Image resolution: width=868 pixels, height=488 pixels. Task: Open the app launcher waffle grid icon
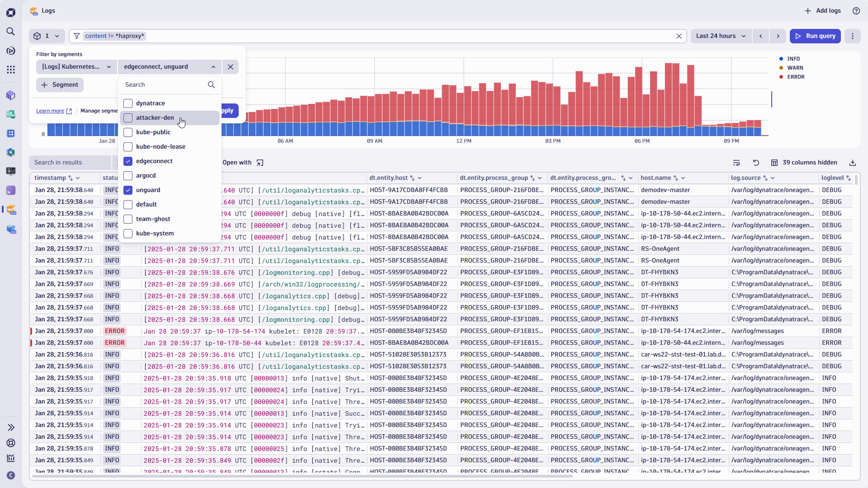tap(11, 69)
